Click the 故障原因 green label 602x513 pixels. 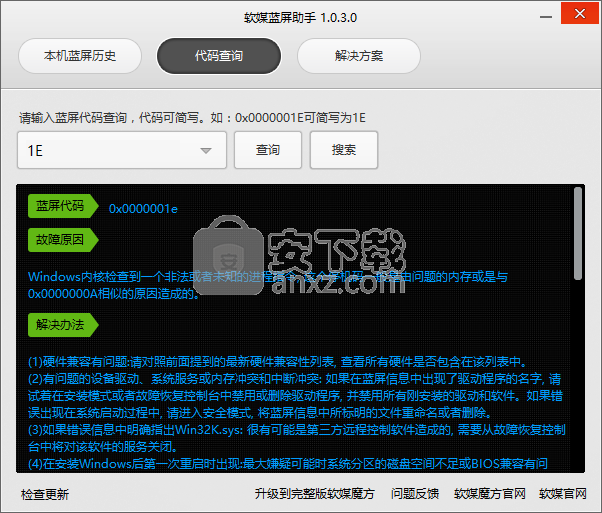[63, 240]
